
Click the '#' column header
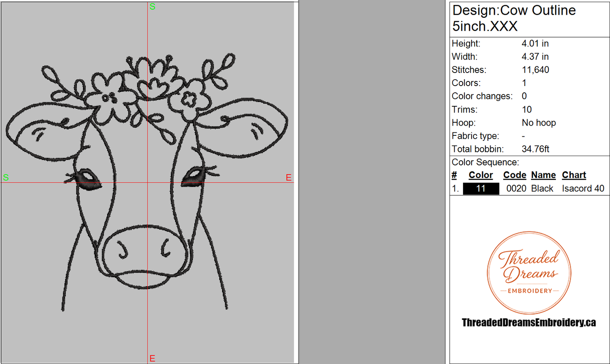point(454,175)
